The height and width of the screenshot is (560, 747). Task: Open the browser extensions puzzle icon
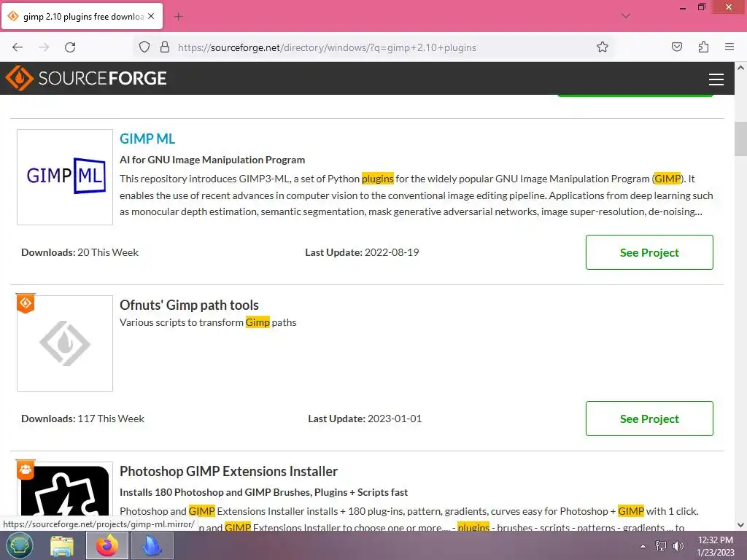703,47
